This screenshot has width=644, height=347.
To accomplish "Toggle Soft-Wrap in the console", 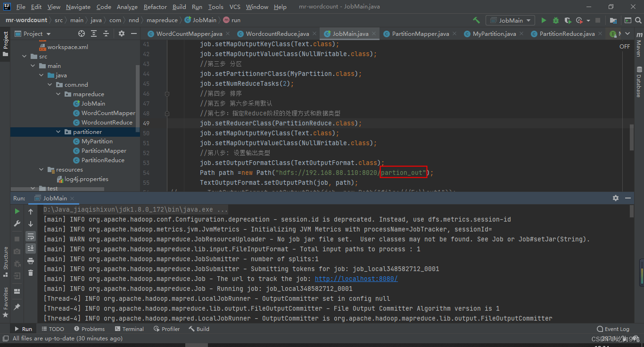I will click(31, 236).
